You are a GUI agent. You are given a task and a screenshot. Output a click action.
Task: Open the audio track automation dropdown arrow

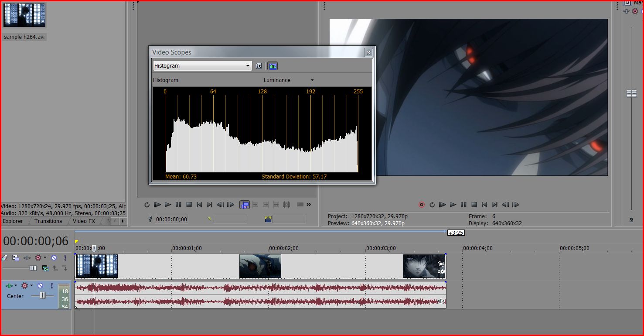(x=31, y=285)
